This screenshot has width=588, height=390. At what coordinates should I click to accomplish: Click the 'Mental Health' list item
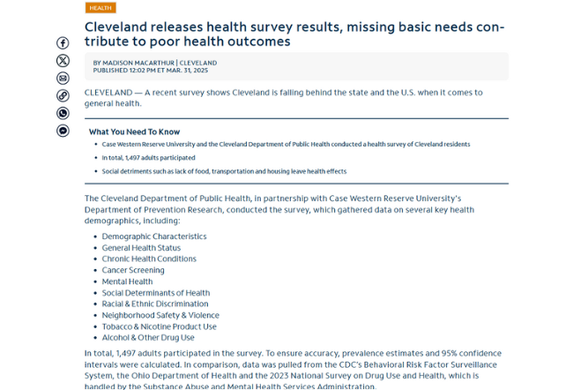[x=127, y=281]
